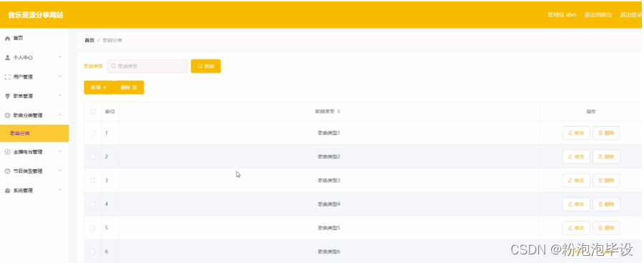Viewport: 644px width, 263px height.
Task: Open 管理员 abo in the top bar
Action: (x=562, y=15)
